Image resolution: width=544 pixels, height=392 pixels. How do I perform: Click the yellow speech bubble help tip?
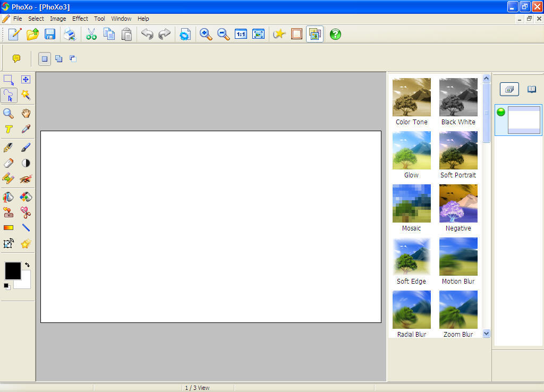[16, 58]
